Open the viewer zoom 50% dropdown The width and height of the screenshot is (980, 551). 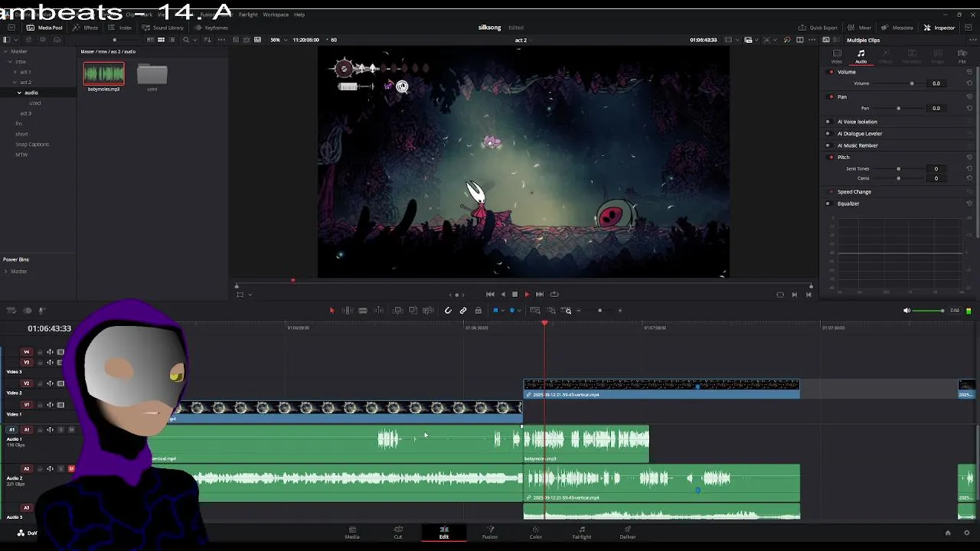[277, 40]
